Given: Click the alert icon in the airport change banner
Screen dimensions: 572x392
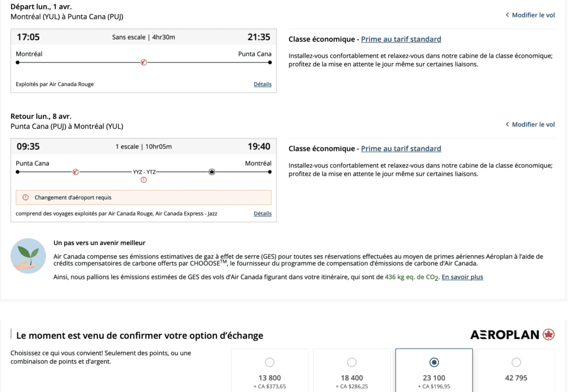Looking at the screenshot, I should coord(26,198).
